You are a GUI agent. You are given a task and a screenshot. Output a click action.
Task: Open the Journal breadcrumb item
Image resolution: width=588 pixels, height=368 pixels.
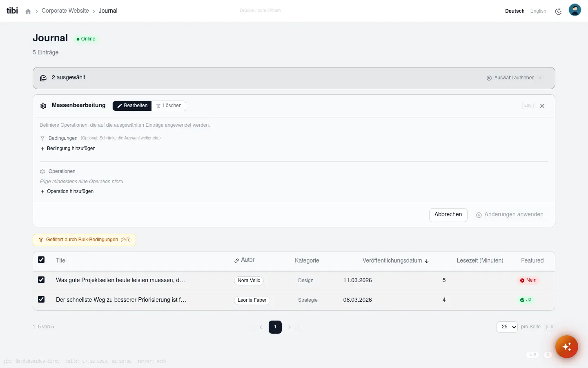(108, 11)
